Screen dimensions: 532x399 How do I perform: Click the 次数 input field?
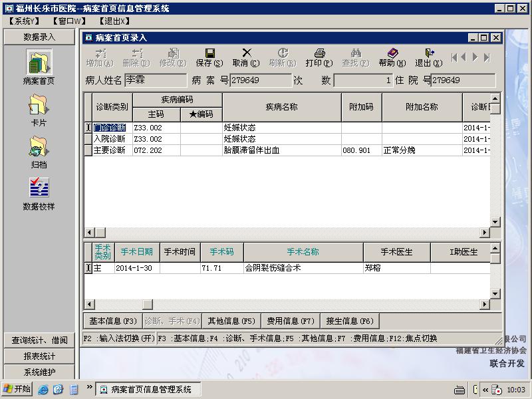363,80
